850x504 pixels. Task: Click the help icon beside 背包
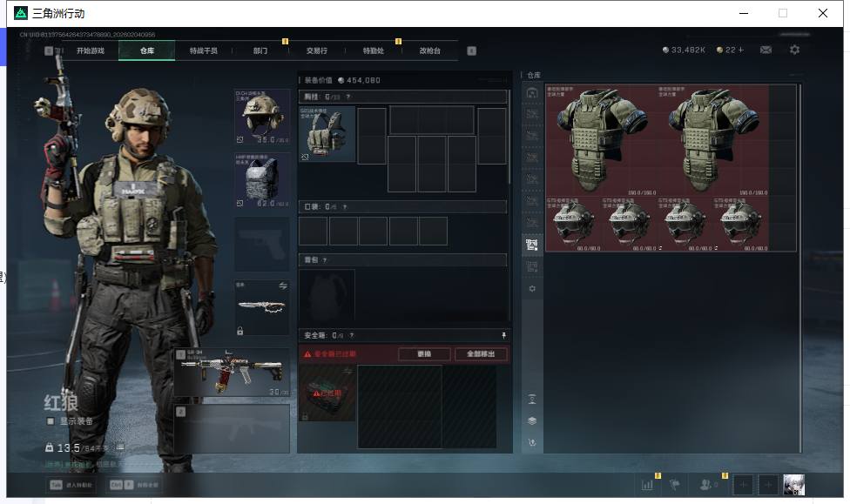(324, 260)
